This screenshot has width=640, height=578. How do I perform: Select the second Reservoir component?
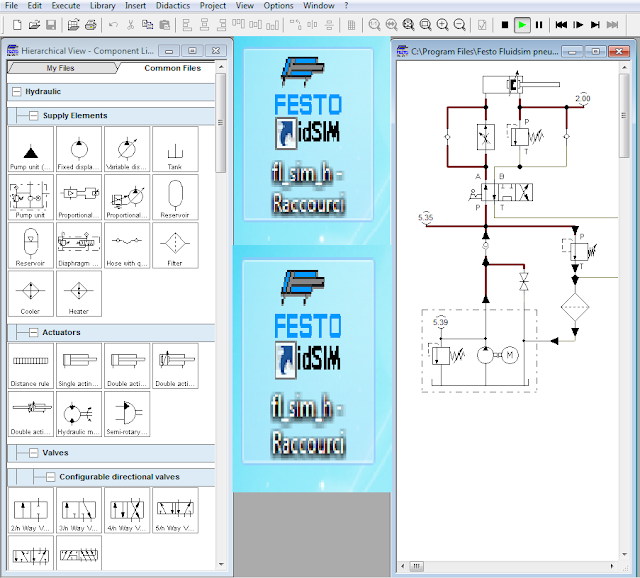point(31,245)
